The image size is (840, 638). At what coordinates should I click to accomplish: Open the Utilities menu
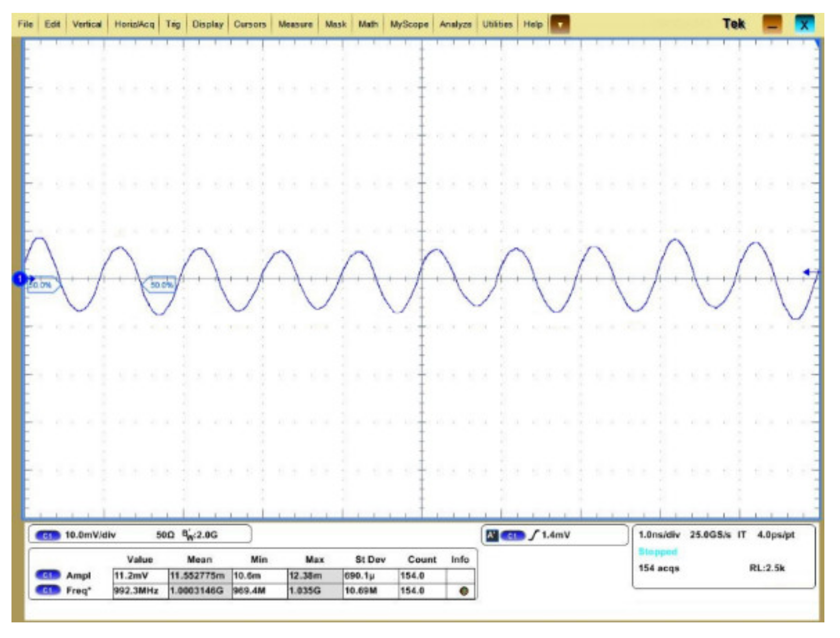497,24
